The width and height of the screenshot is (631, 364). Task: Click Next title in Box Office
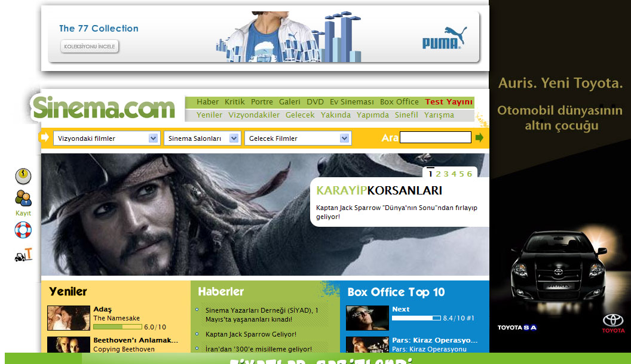(x=401, y=309)
